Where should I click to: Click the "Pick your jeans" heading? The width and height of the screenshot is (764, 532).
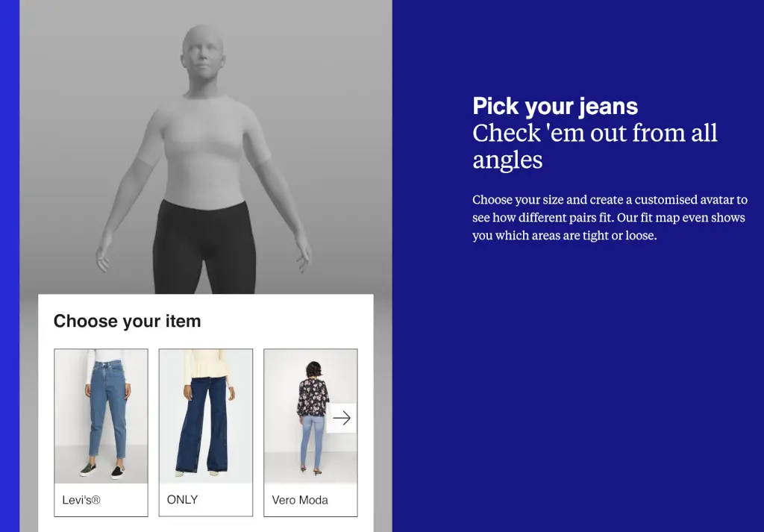[555, 106]
